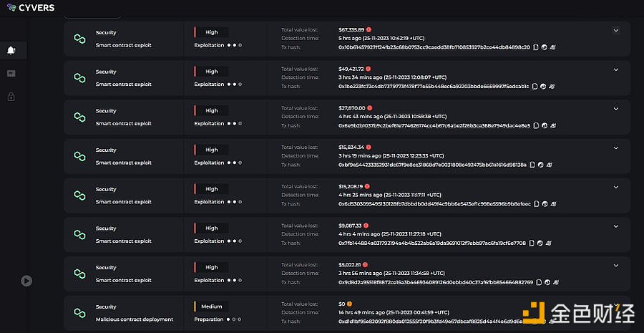The width and height of the screenshot is (644, 333).
Task: Expand the $15,208.19 alert row chevron
Action: coord(615,187)
